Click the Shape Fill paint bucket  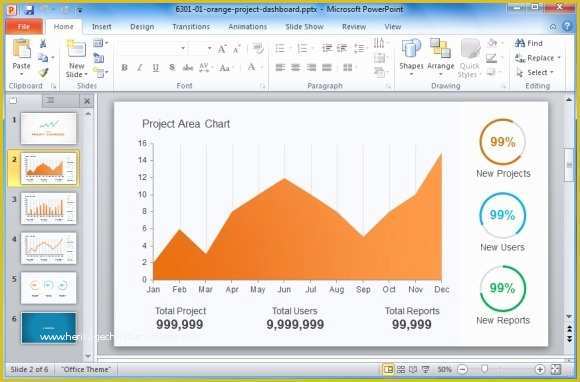pos(492,43)
